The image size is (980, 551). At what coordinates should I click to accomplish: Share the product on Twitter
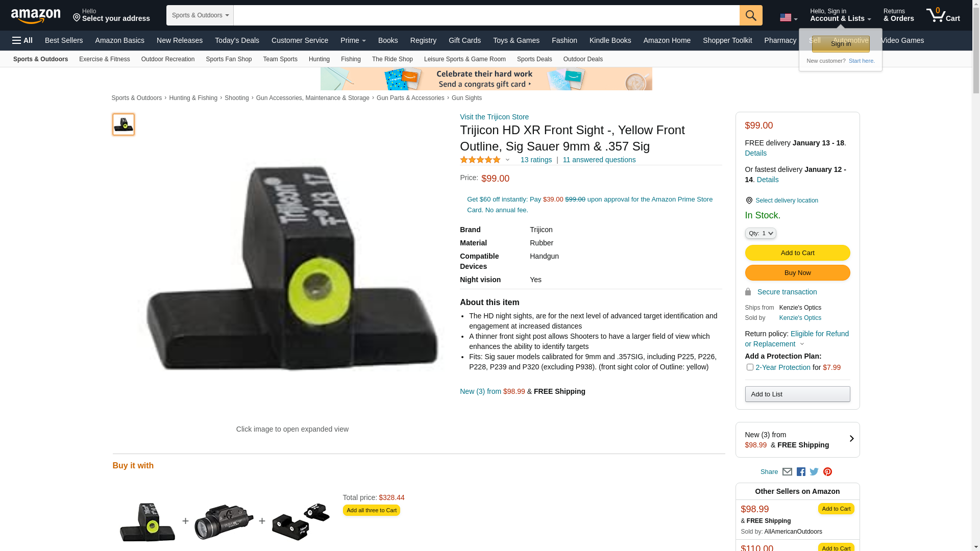click(814, 472)
